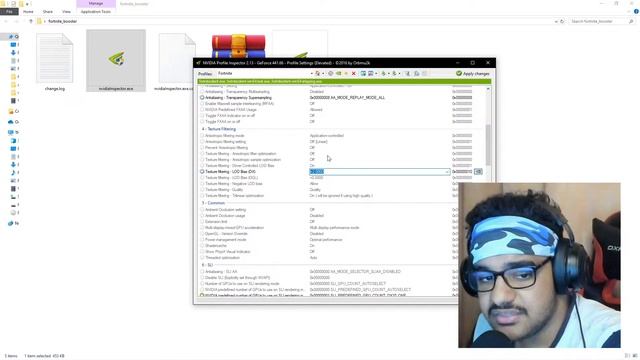Open the File tab in Explorer

click(x=9, y=11)
